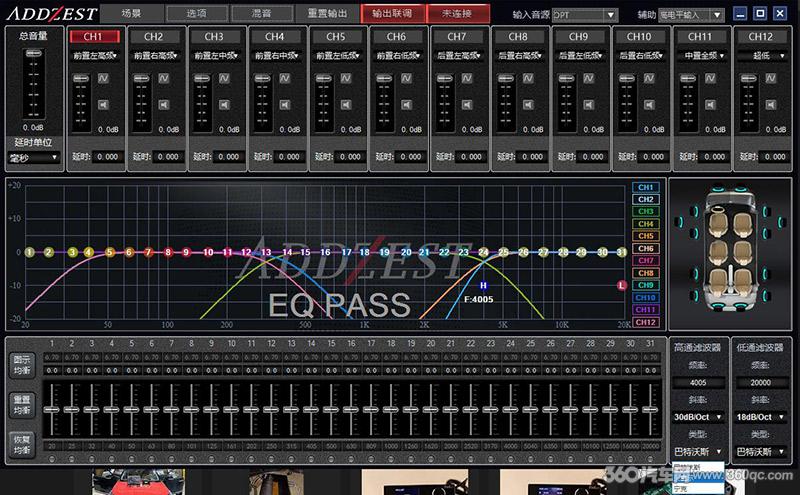Click the CH9 phase invert icon

[x=589, y=78]
